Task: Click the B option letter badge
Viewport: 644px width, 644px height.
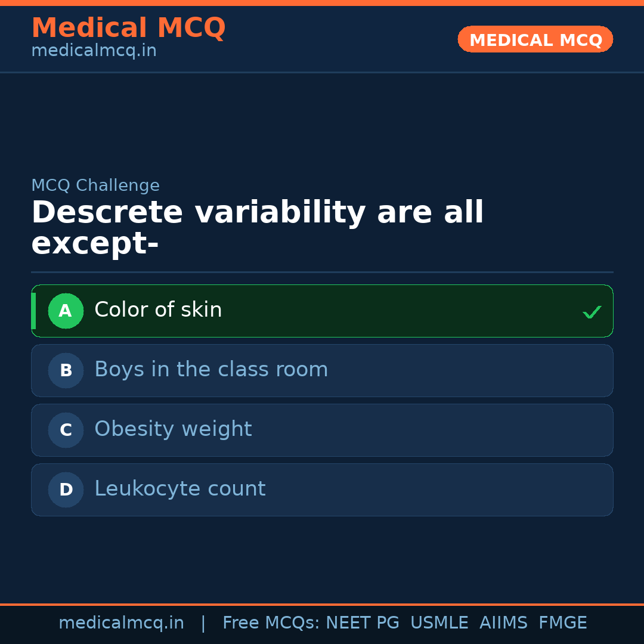Action: tap(66, 370)
